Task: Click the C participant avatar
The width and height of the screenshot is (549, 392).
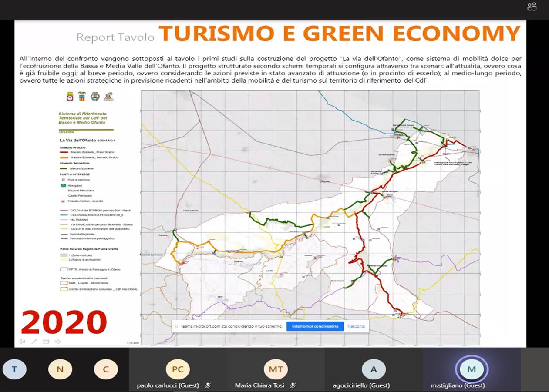Action: 106,369
